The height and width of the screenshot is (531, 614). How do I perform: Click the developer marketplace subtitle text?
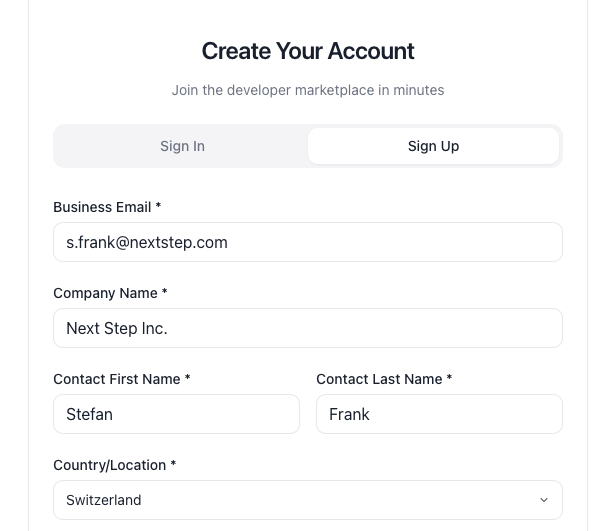coord(308,90)
